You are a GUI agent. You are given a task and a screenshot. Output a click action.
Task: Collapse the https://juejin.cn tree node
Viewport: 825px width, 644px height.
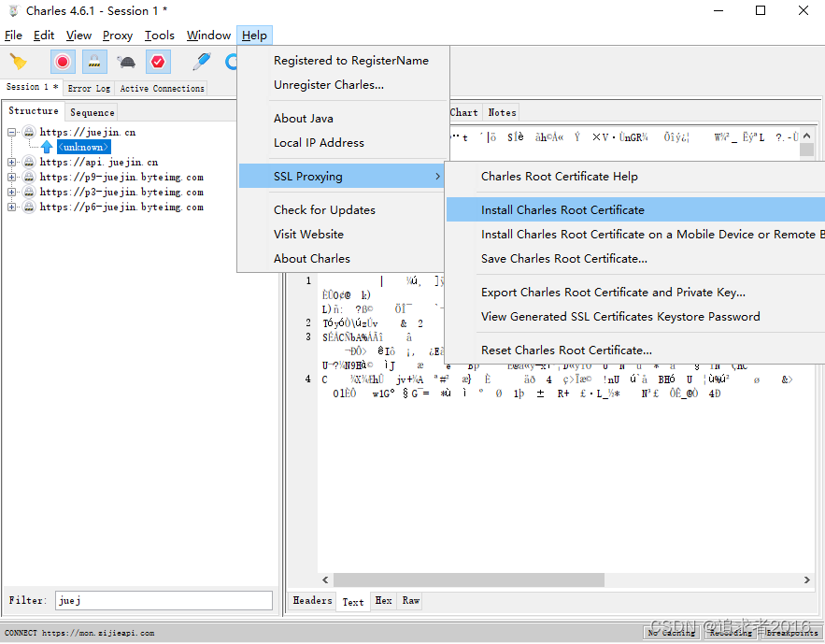coord(11,132)
